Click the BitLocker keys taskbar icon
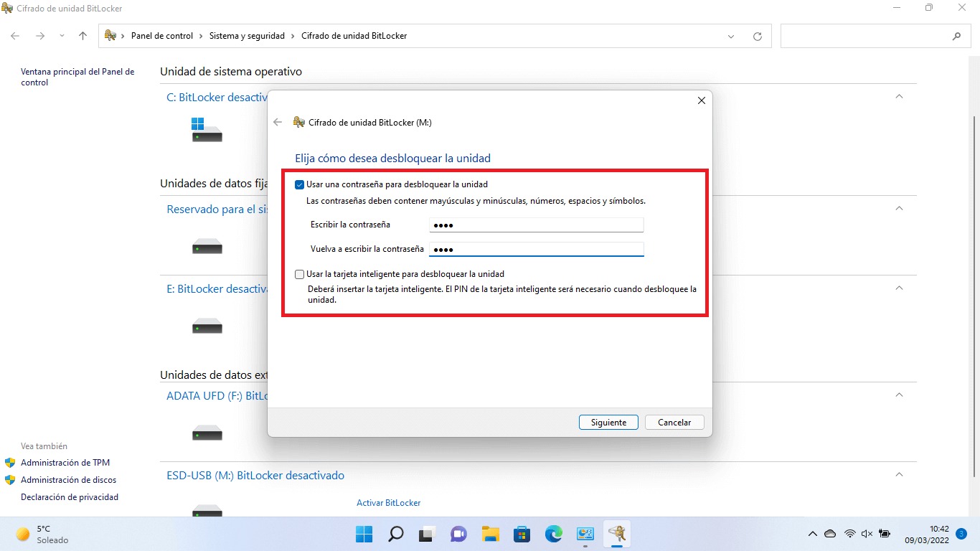 click(x=617, y=534)
